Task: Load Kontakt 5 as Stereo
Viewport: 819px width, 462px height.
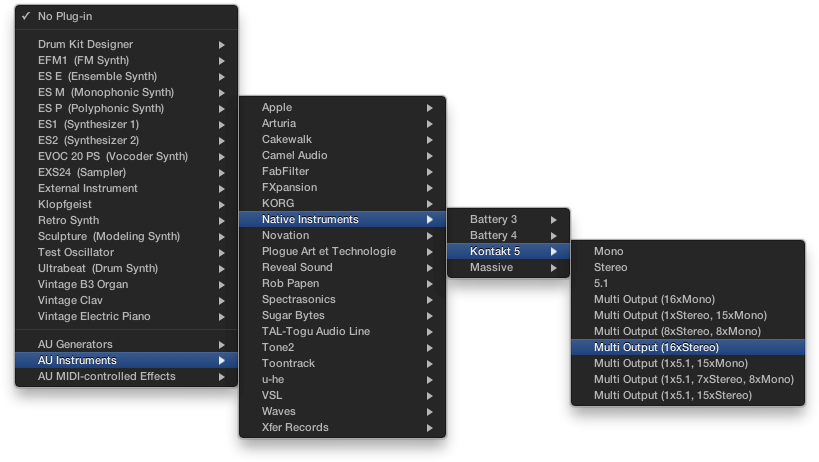Action: point(687,267)
